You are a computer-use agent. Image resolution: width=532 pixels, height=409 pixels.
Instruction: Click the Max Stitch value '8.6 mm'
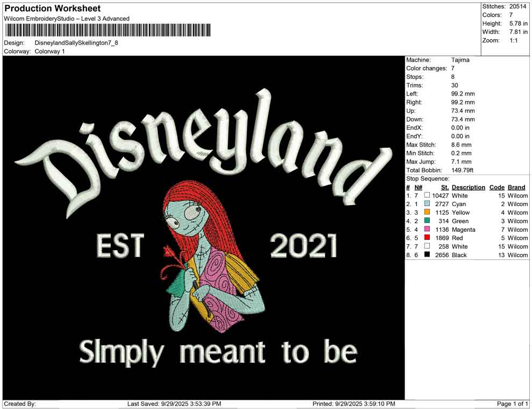click(462, 145)
